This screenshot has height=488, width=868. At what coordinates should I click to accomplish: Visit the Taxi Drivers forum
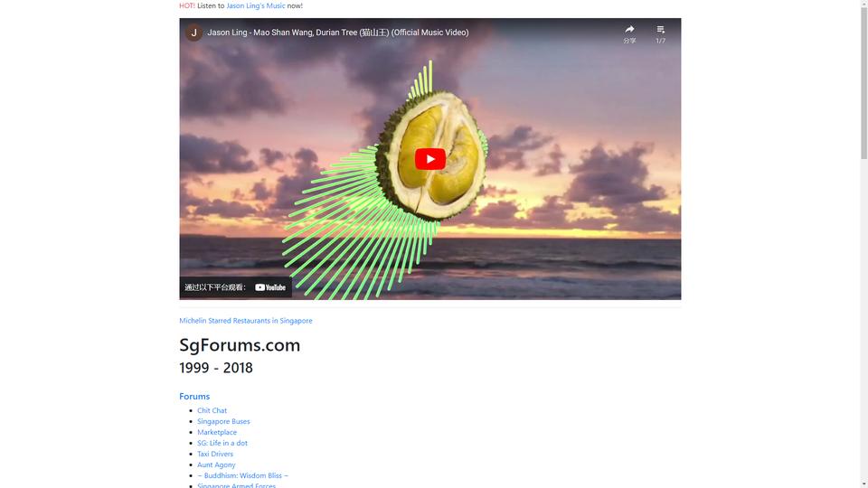pos(215,454)
